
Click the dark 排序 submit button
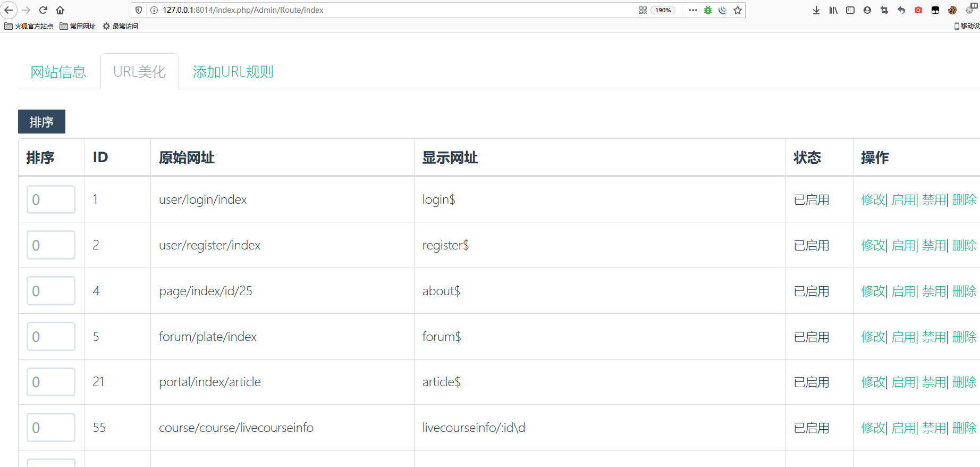coord(41,122)
